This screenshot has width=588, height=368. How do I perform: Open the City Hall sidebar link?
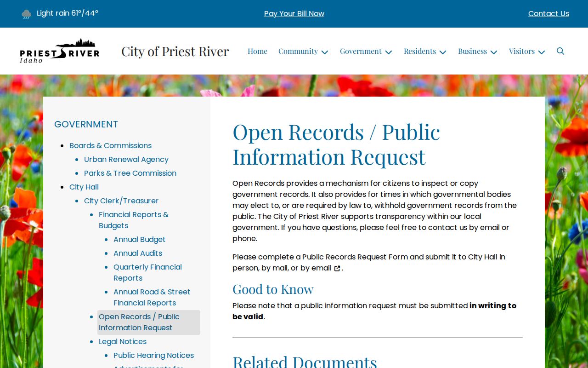click(84, 187)
